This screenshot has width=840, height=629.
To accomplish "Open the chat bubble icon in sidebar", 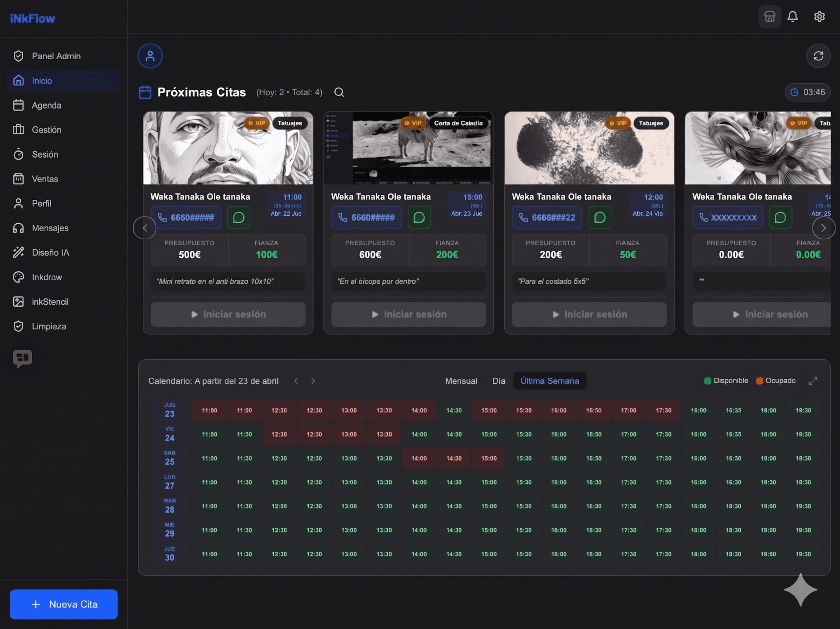I will 22,358.
